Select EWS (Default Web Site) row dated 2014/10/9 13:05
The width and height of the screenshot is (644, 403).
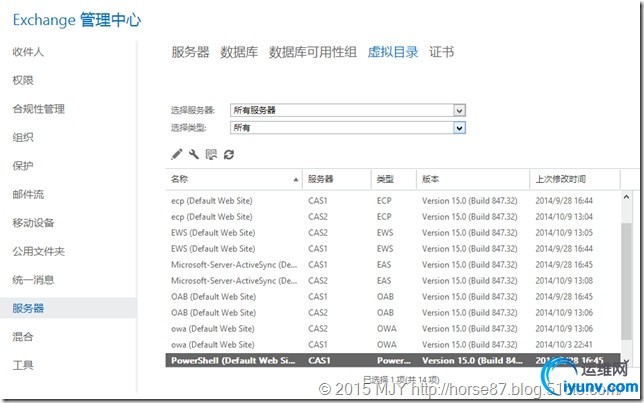[393, 233]
